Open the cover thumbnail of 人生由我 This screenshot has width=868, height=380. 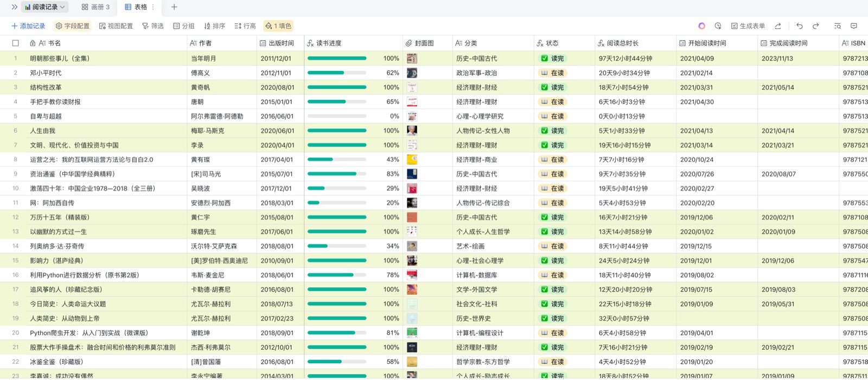coord(412,131)
